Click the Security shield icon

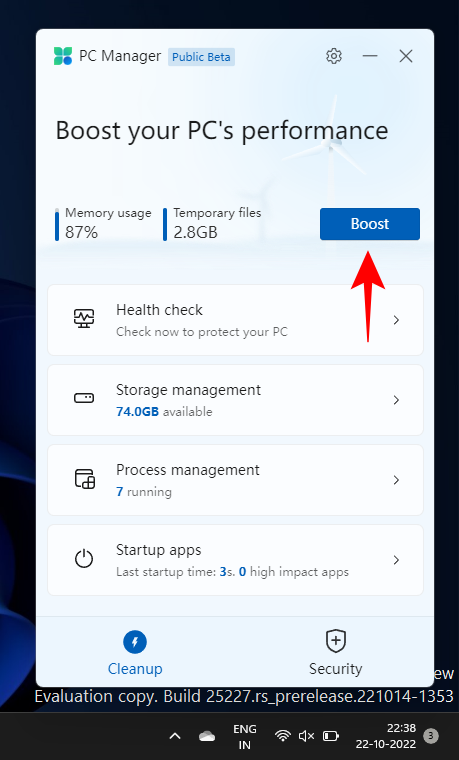335,641
